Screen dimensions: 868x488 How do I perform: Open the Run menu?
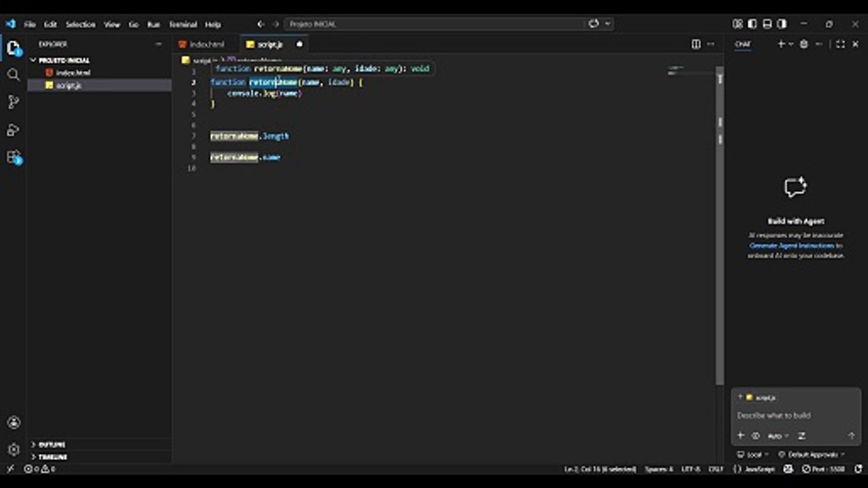tap(154, 24)
